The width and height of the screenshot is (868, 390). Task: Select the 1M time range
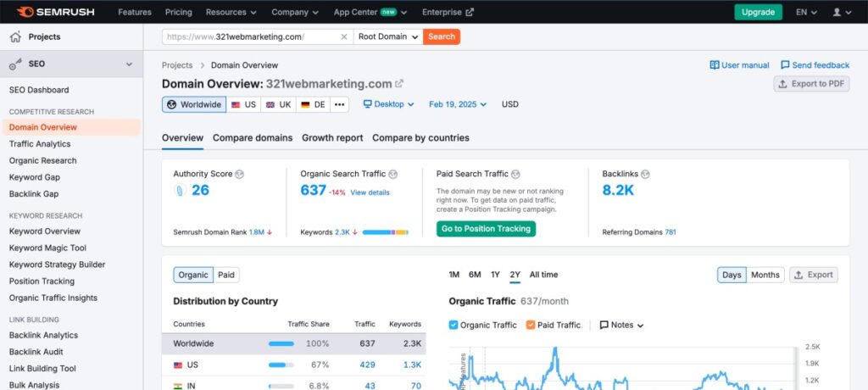pyautogui.click(x=454, y=275)
